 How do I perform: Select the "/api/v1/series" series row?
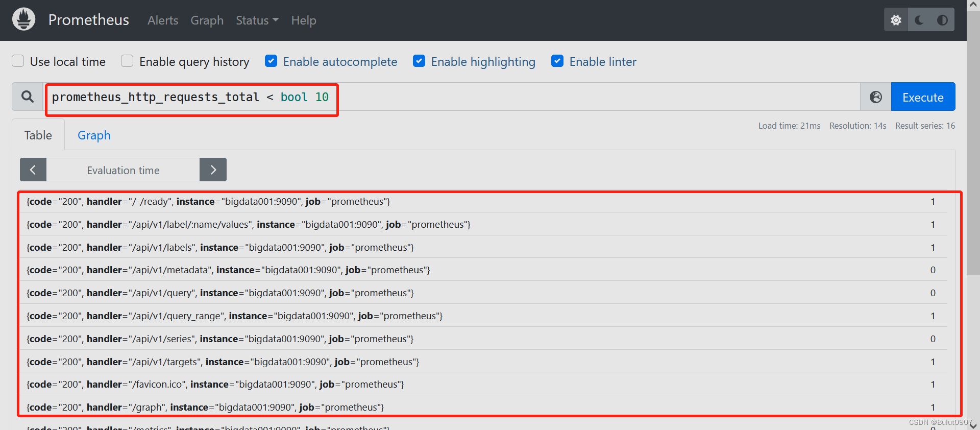click(483, 339)
